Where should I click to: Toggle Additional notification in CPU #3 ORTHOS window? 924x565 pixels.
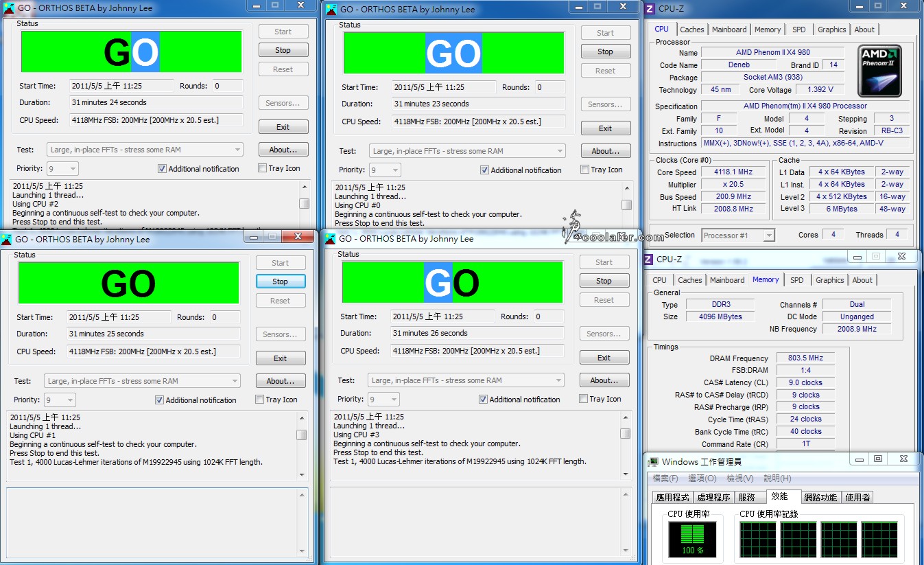[483, 399]
